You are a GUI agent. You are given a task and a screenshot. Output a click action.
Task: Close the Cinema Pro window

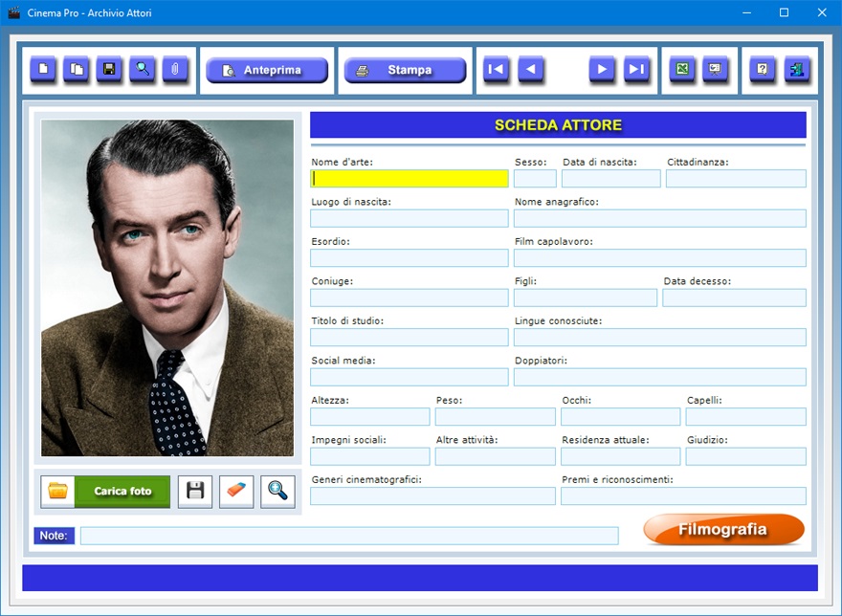pyautogui.click(x=822, y=12)
